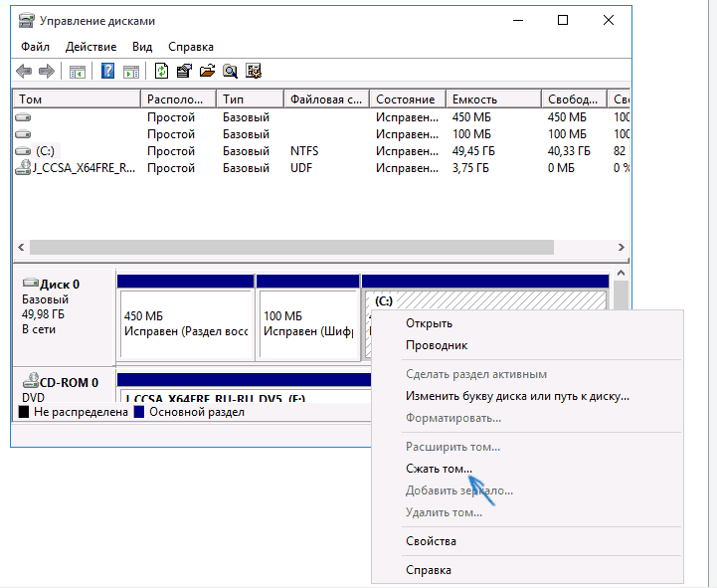Click the Том column header
717x588 pixels.
(77, 99)
